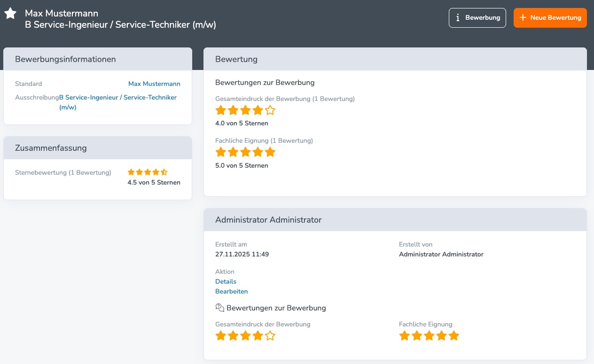Click the empty fifth star under Gesamteindruck summary
594x364 pixels.
[x=270, y=111]
